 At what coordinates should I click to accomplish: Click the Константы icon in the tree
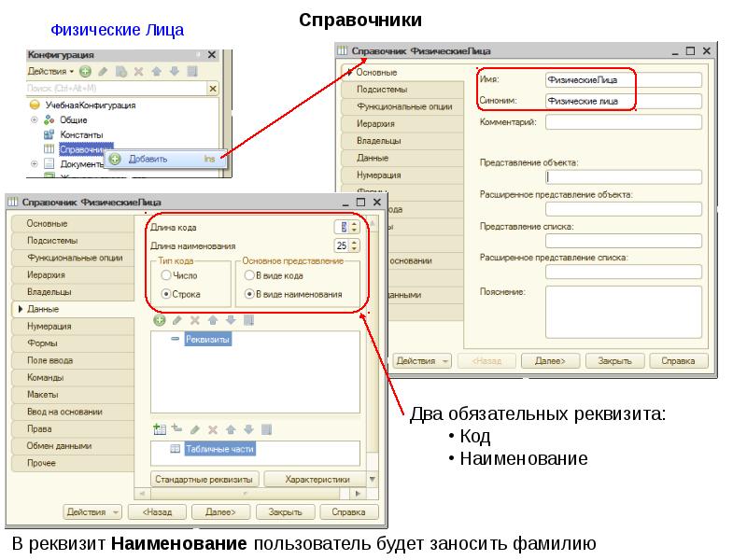tap(49, 134)
